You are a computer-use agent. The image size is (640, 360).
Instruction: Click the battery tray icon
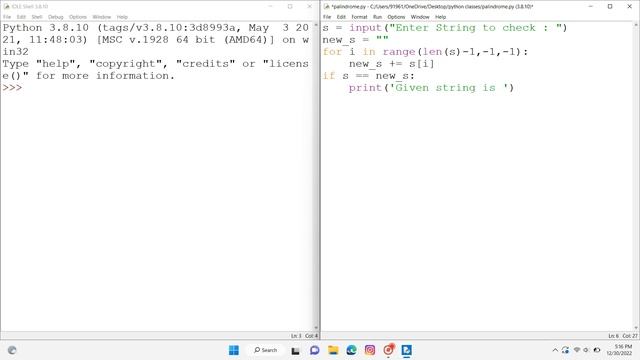[x=597, y=350]
